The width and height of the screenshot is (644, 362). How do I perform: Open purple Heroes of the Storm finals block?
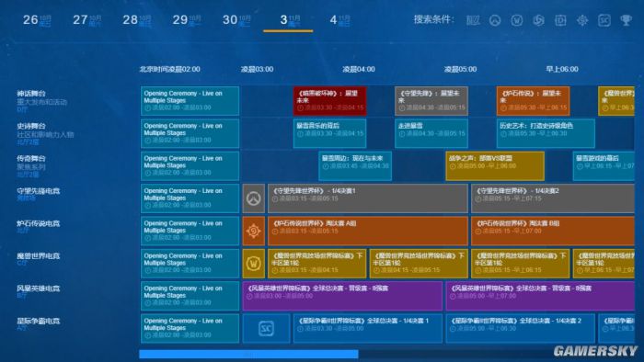point(342,296)
